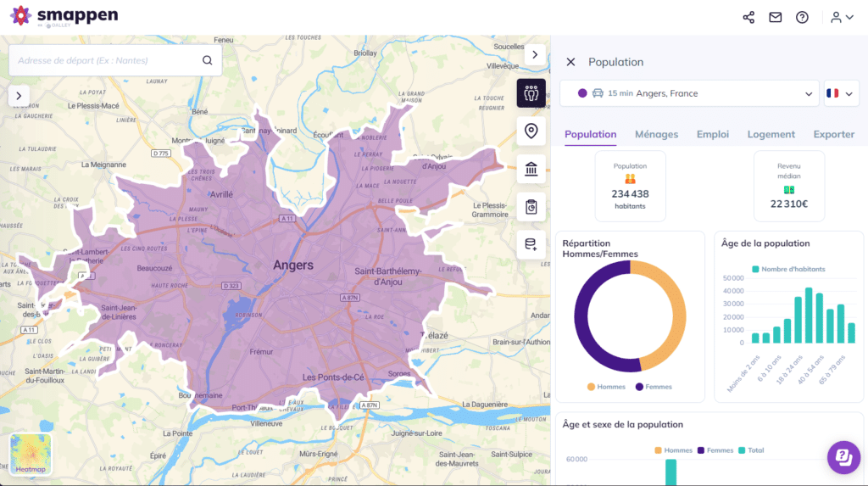The width and height of the screenshot is (868, 486).
Task: Open the report clipboard icon
Action: pos(531,207)
